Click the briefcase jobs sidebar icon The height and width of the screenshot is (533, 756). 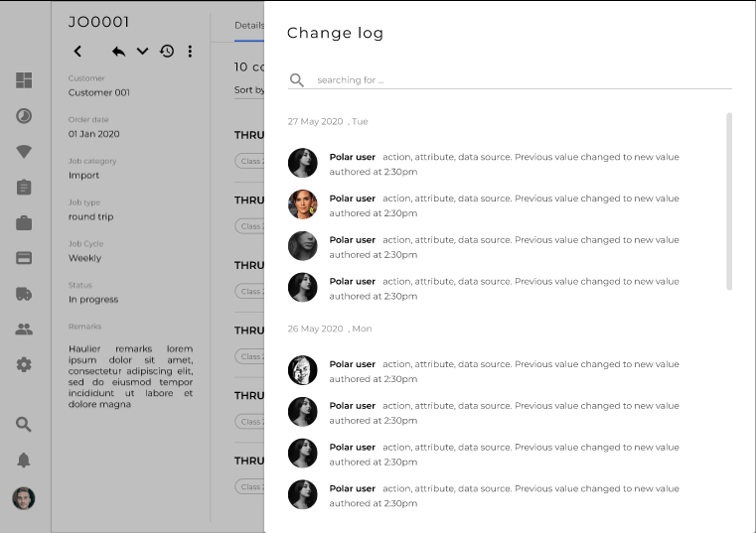click(24, 222)
